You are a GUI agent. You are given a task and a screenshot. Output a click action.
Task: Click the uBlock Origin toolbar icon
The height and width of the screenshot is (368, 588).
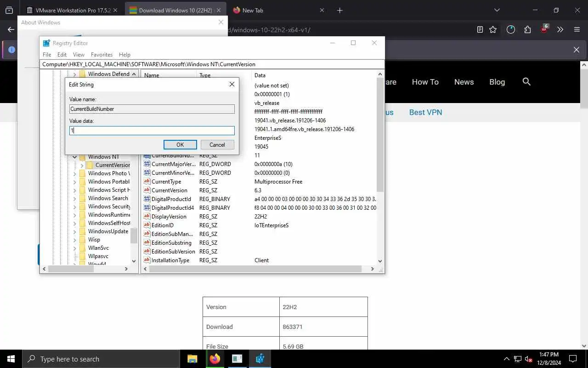(x=544, y=29)
